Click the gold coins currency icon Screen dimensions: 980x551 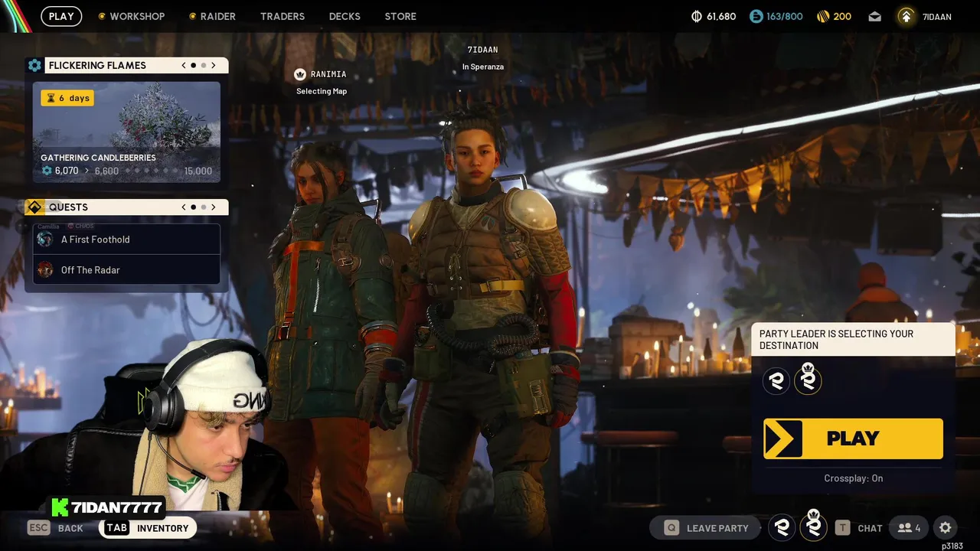tap(823, 16)
